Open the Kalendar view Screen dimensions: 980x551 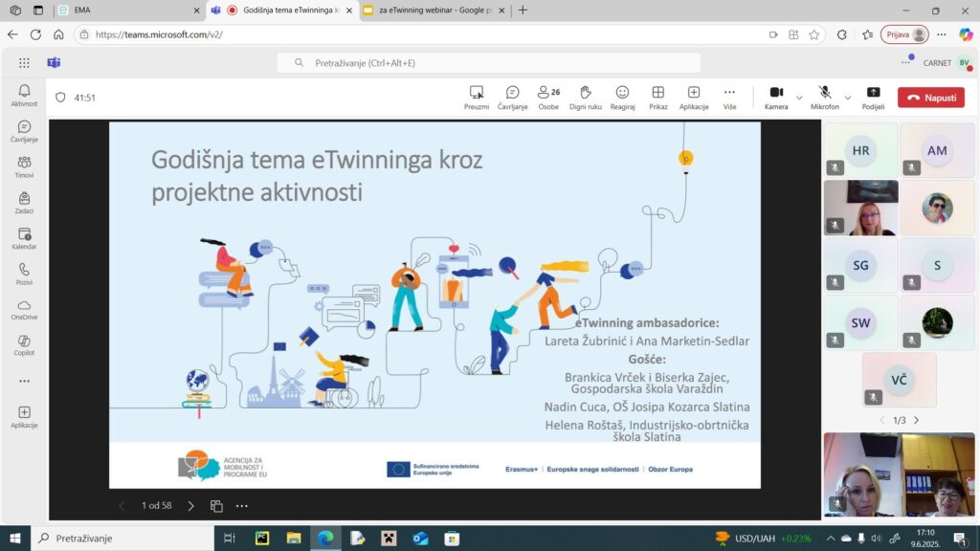click(x=24, y=238)
